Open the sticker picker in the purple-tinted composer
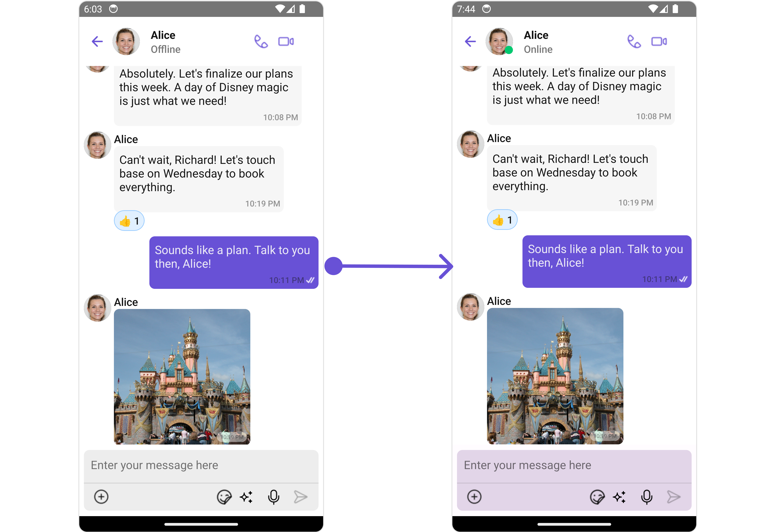 [x=597, y=497]
